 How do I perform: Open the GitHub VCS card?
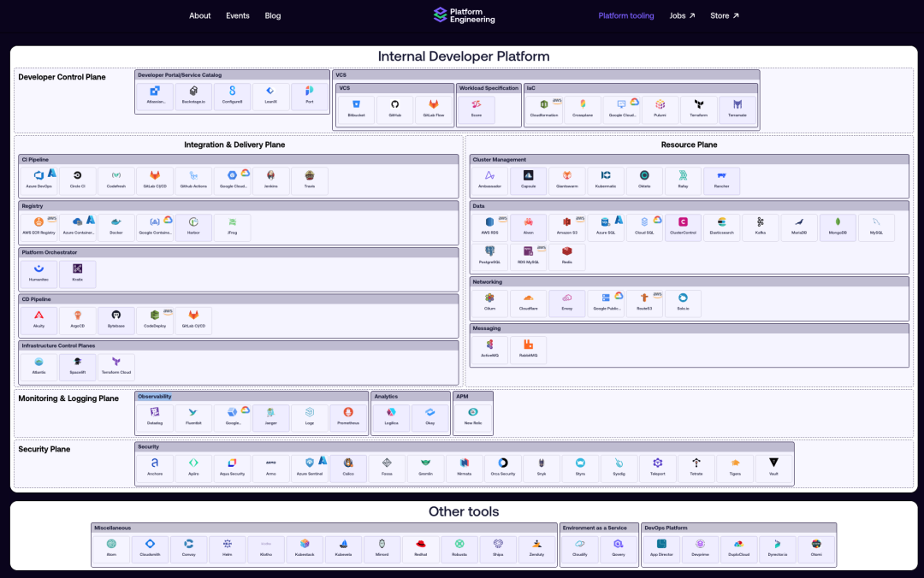pyautogui.click(x=394, y=109)
